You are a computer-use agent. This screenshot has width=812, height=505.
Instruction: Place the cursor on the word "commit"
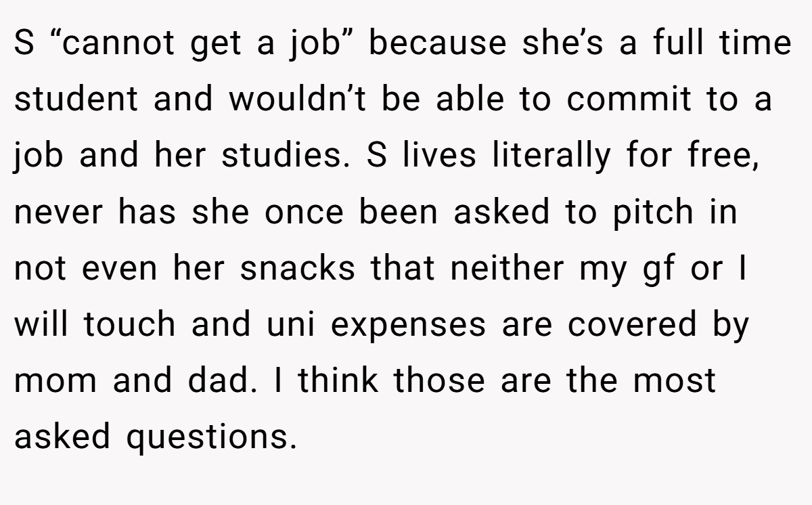(x=629, y=100)
